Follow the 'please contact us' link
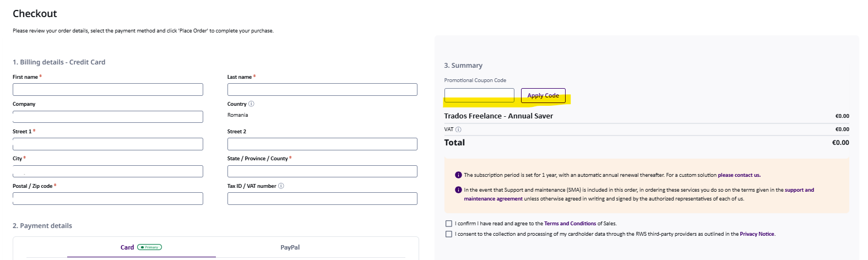The height and width of the screenshot is (260, 868). [x=739, y=175]
